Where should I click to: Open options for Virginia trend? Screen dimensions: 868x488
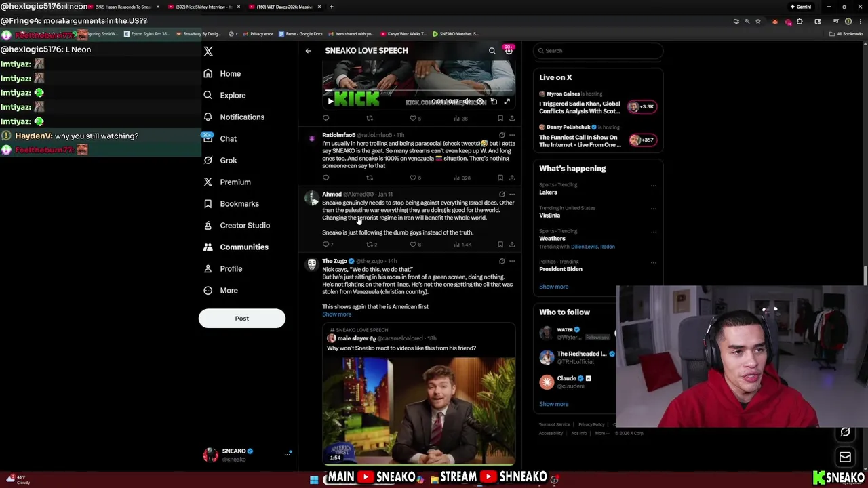654,208
